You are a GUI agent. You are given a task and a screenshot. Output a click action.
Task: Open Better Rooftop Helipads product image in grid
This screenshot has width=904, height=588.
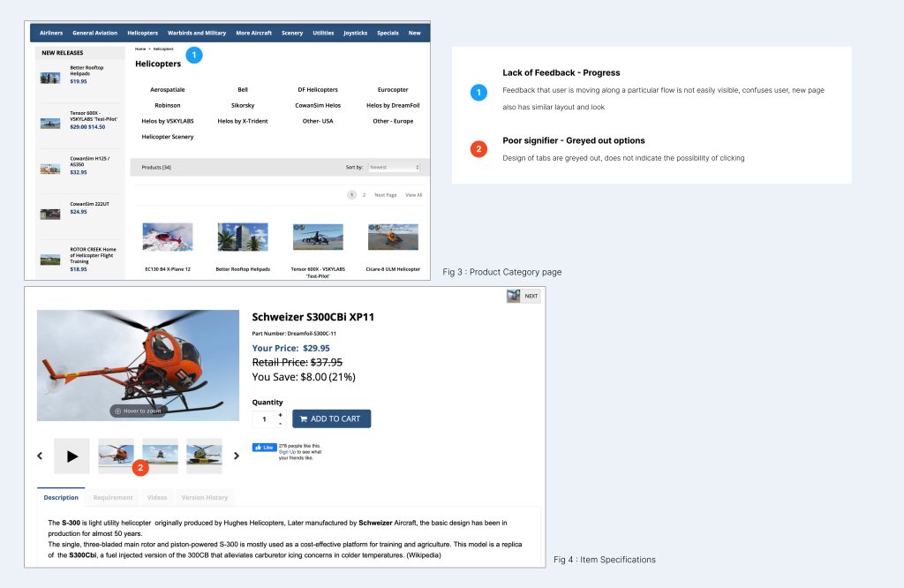click(x=243, y=237)
